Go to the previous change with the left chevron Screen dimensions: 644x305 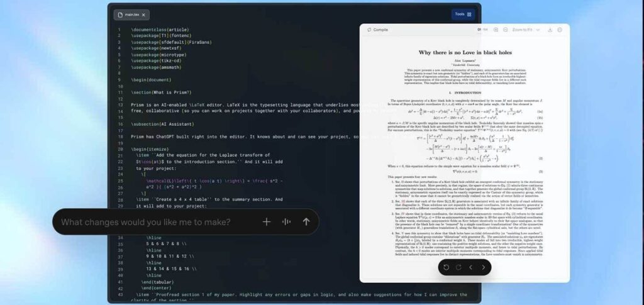[470, 267]
